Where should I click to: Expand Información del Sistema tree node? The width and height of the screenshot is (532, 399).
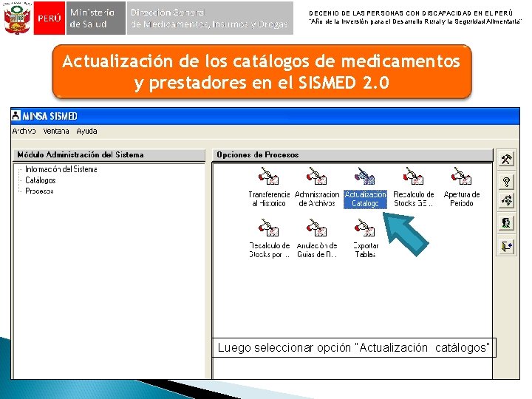tap(61, 169)
